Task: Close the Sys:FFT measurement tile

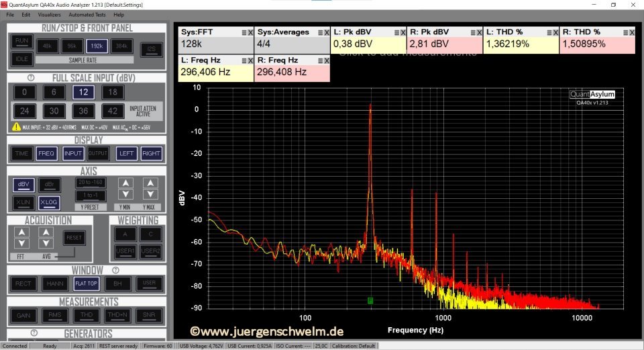Action: pos(250,32)
